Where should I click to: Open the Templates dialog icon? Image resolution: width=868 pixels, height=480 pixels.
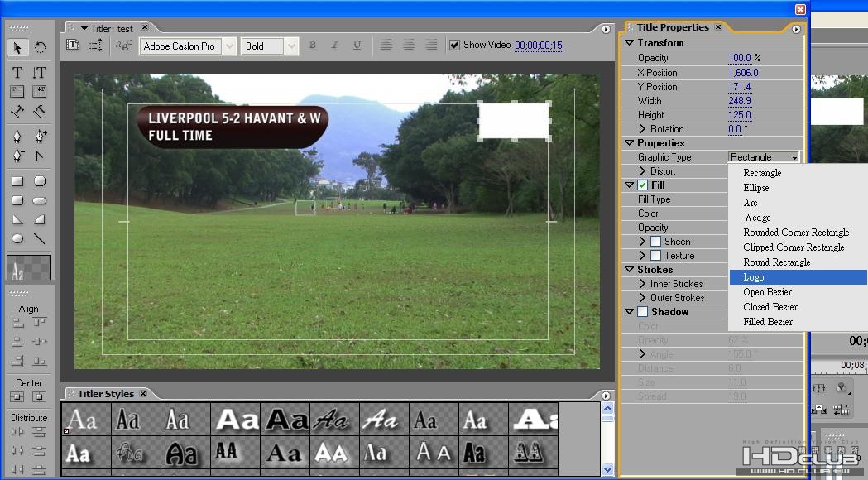tap(73, 45)
